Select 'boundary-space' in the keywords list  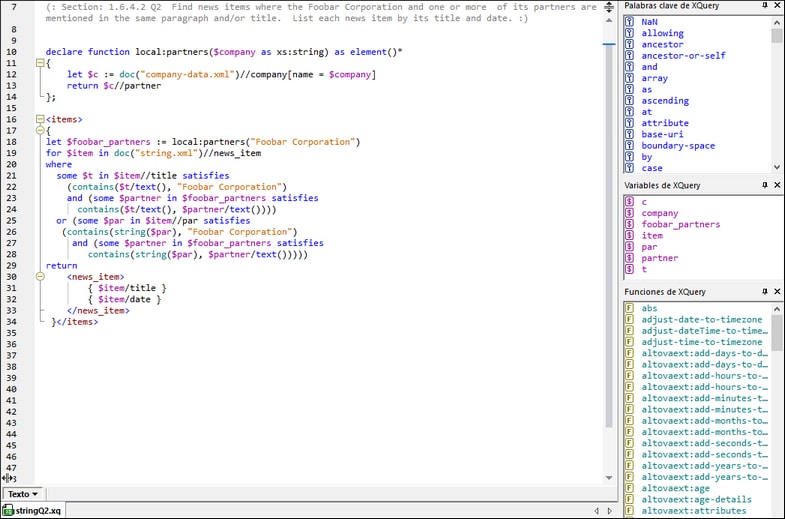click(x=678, y=146)
